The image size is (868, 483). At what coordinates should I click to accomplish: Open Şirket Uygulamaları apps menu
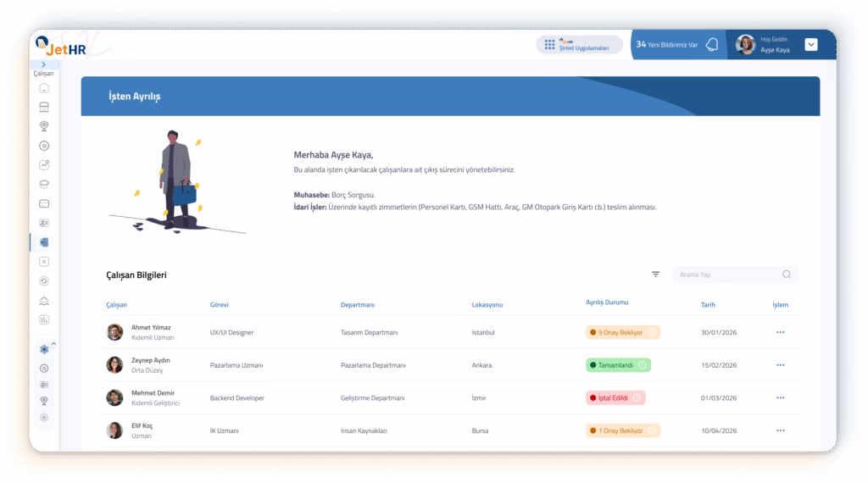point(579,45)
